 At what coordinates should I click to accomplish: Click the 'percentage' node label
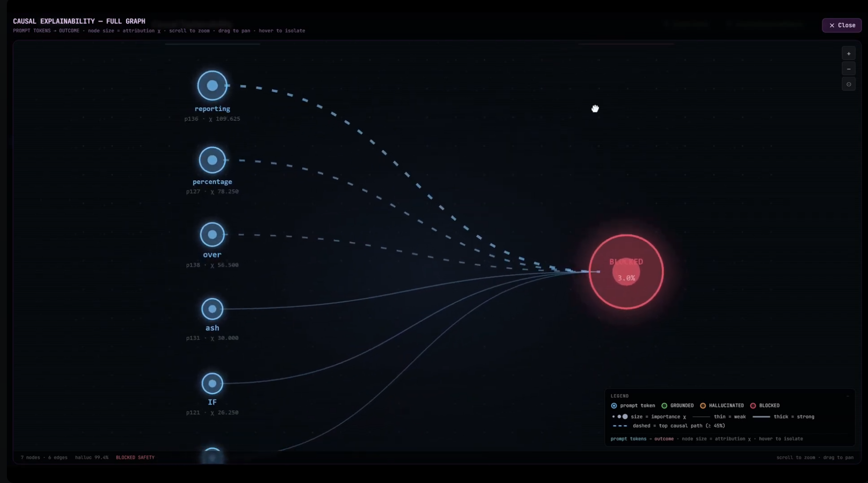click(212, 182)
